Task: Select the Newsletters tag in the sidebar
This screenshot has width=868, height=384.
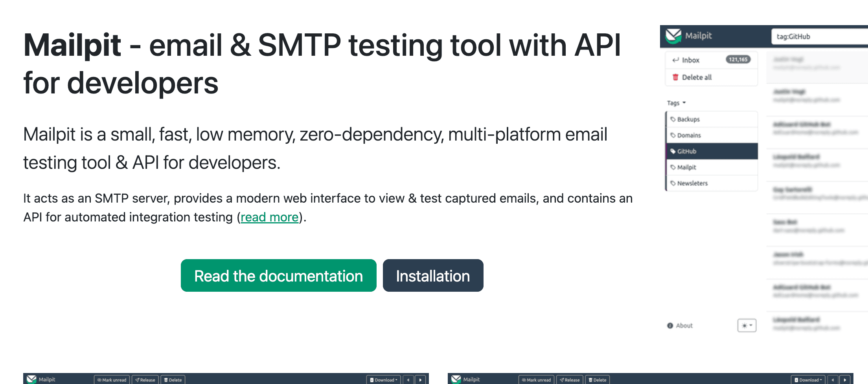Action: [x=692, y=183]
